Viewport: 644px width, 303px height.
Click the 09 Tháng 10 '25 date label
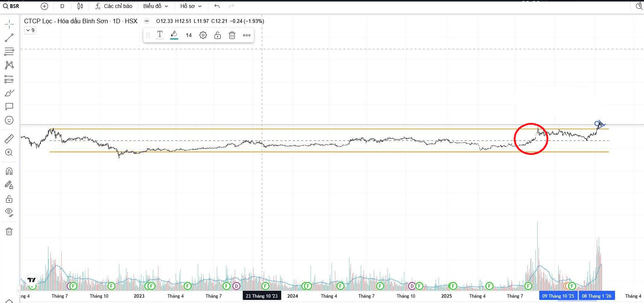pyautogui.click(x=558, y=296)
